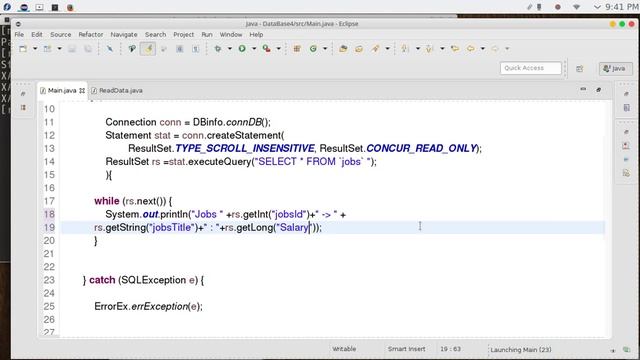The width and height of the screenshot is (640, 360).
Task: Open the Refactor menu
Action: pyautogui.click(x=91, y=35)
